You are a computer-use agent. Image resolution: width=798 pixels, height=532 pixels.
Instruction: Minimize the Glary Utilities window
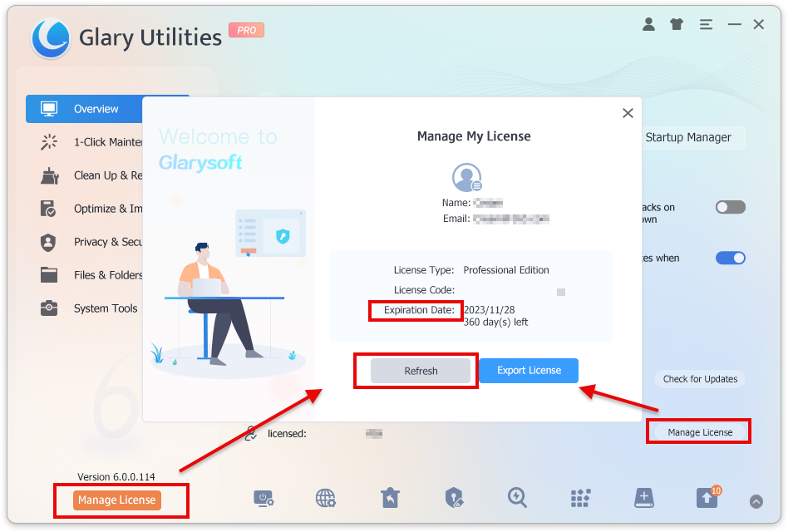(734, 24)
